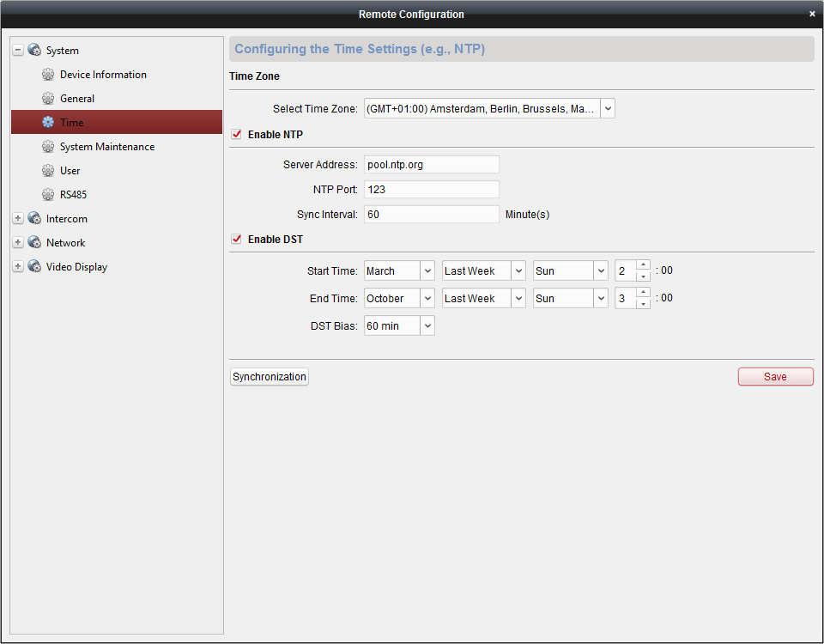
Task: Expand the Video Display tree node
Action: click(18, 266)
